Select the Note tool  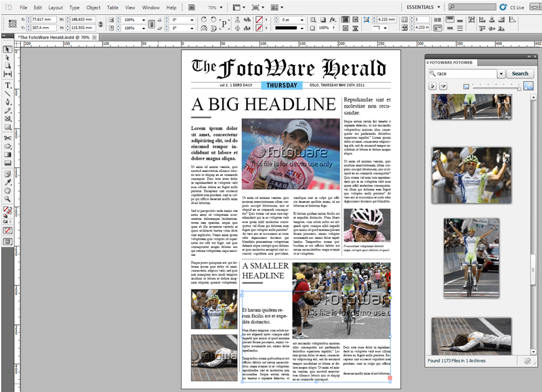tap(7, 174)
